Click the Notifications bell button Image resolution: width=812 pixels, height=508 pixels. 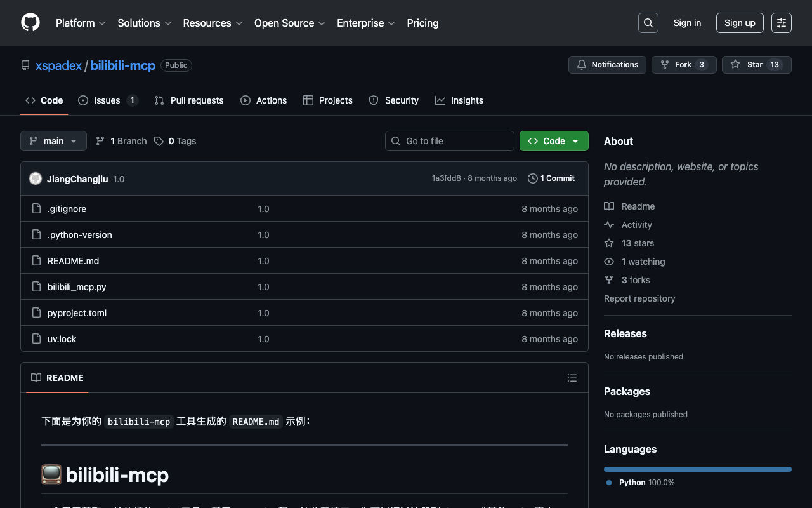607,65
